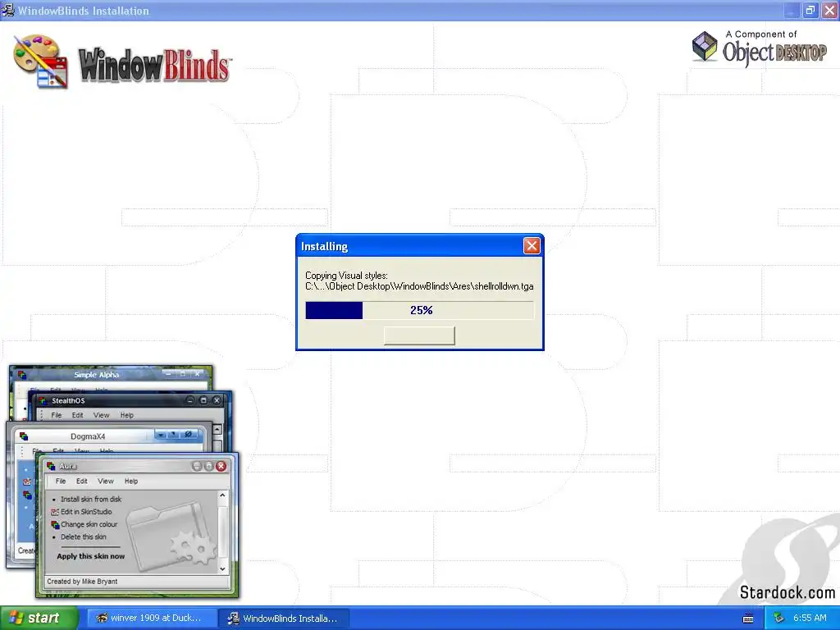Click the Simple Alpha preview title text
The image size is (840, 630).
point(97,374)
